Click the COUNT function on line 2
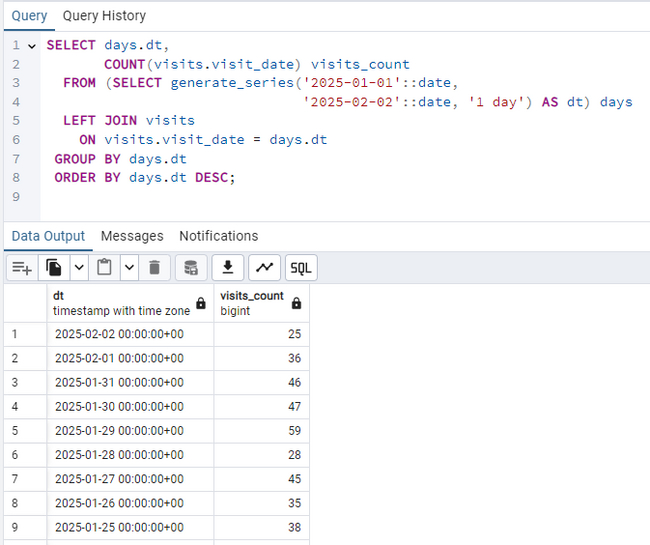The image size is (650, 545). (124, 65)
